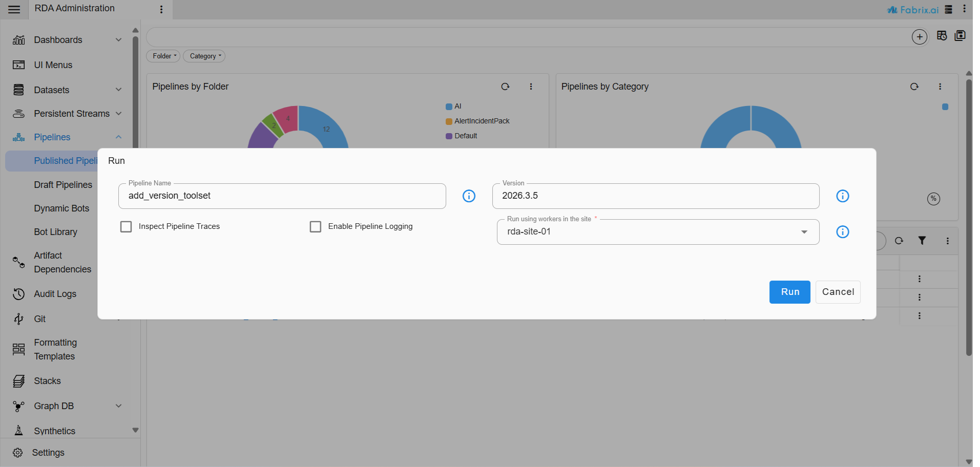
Task: Click info icon next to Version field
Action: (x=842, y=196)
